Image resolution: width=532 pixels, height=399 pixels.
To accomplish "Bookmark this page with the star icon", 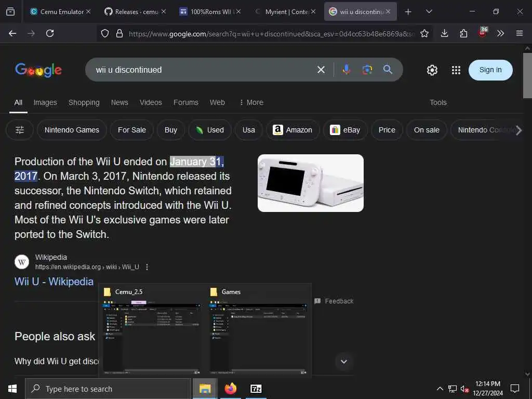I will (424, 33).
